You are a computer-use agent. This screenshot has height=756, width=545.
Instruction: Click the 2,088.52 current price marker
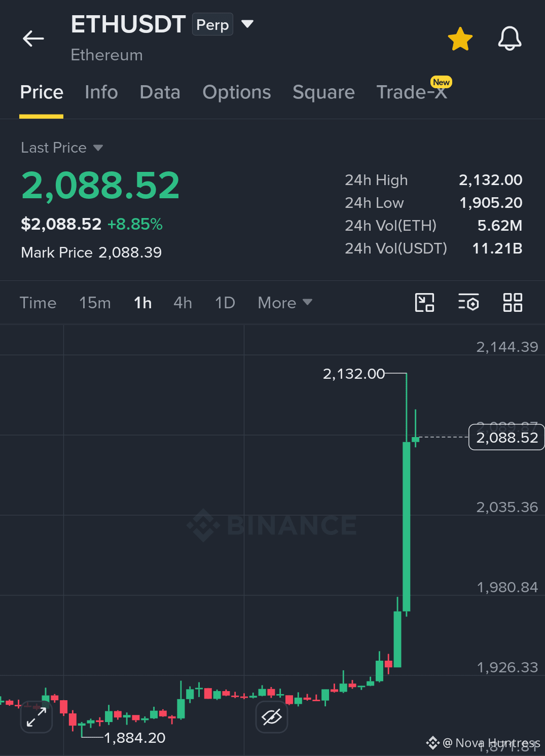point(506,437)
